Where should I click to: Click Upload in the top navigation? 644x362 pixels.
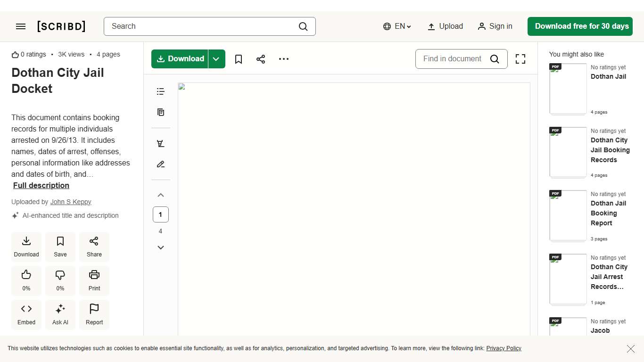(x=445, y=26)
